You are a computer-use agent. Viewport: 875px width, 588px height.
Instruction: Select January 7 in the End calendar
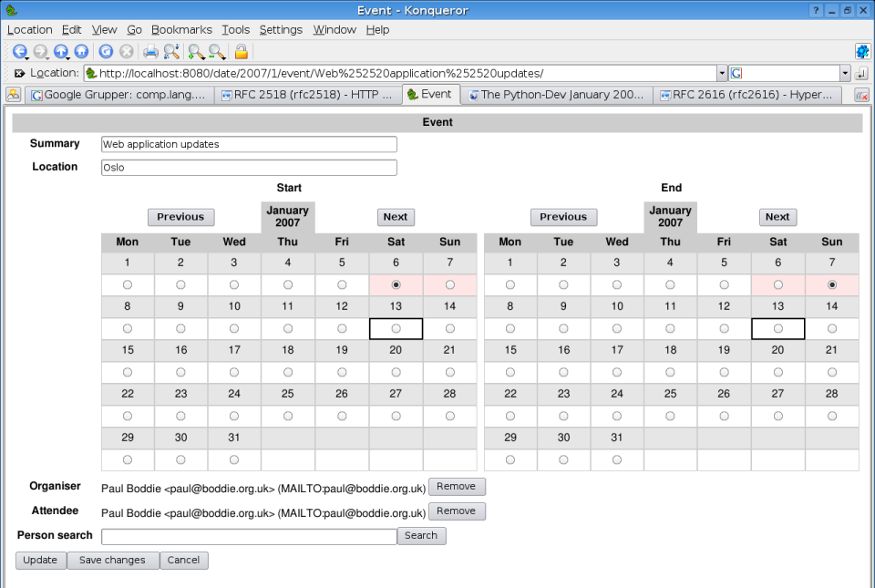click(831, 284)
